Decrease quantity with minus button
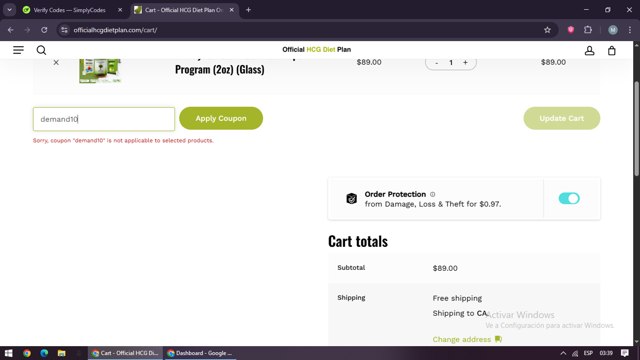Screen dimensions: 640x360 coord(437,62)
